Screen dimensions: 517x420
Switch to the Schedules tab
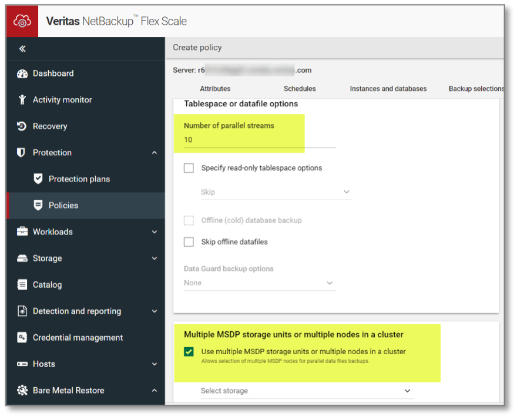click(x=300, y=89)
